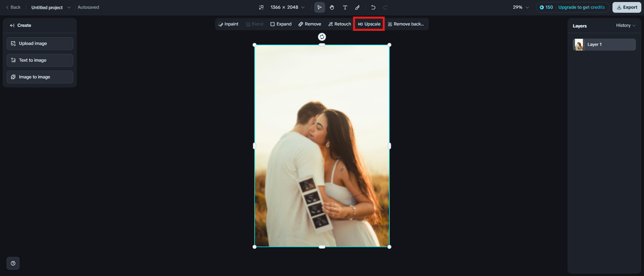
Task: Click the rotate handle above the image
Action: tap(322, 37)
